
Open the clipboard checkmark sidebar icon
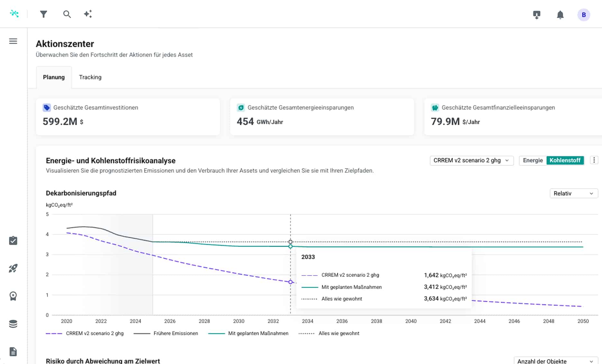click(x=13, y=241)
